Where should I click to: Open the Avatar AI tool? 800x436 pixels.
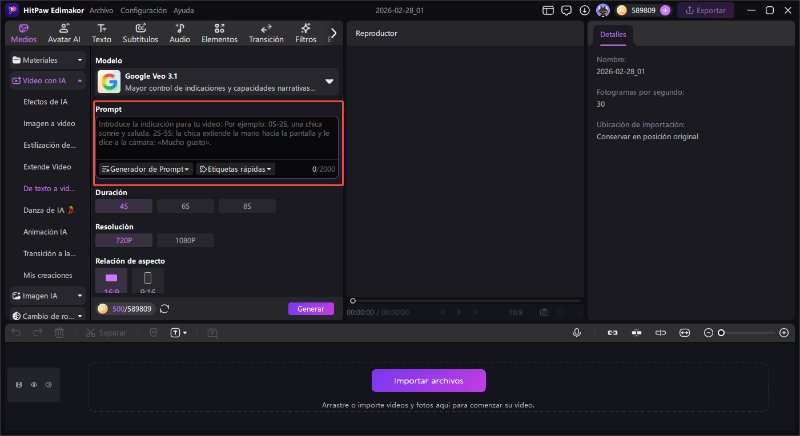click(64, 33)
